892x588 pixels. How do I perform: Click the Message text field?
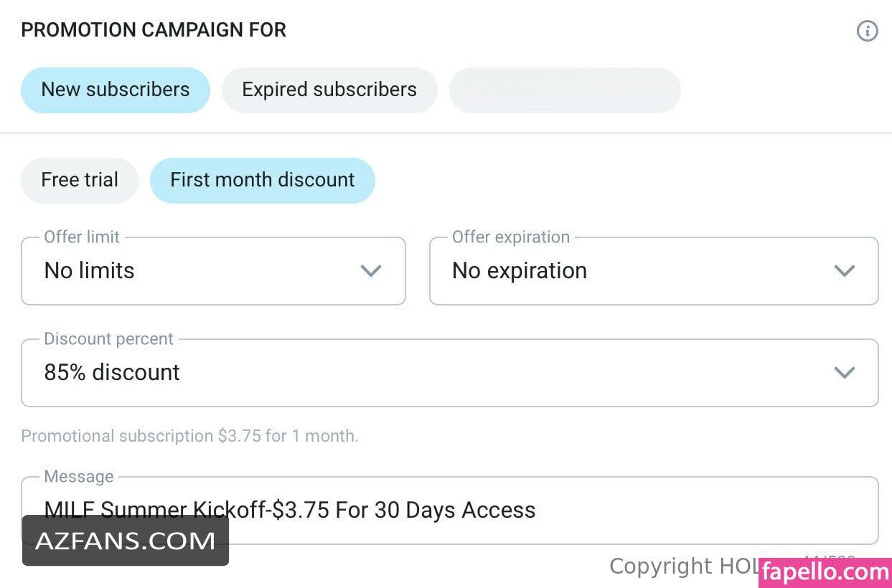[x=450, y=511]
